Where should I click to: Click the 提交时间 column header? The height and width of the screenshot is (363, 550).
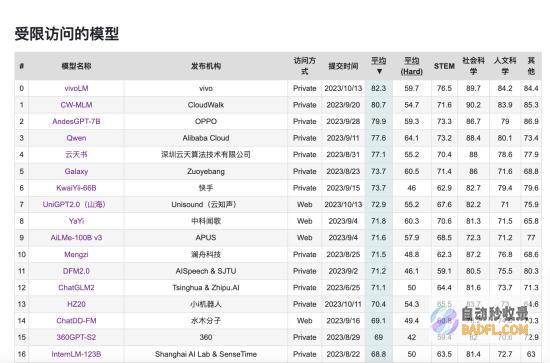[343, 66]
